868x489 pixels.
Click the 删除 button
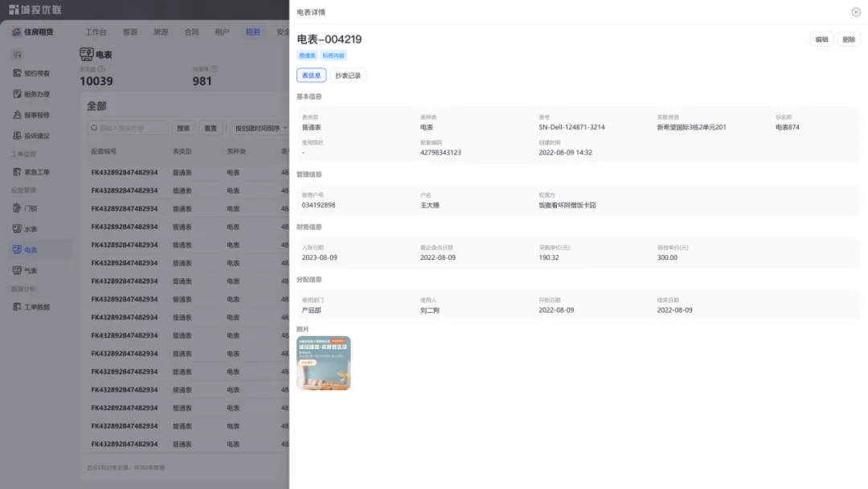coord(849,39)
